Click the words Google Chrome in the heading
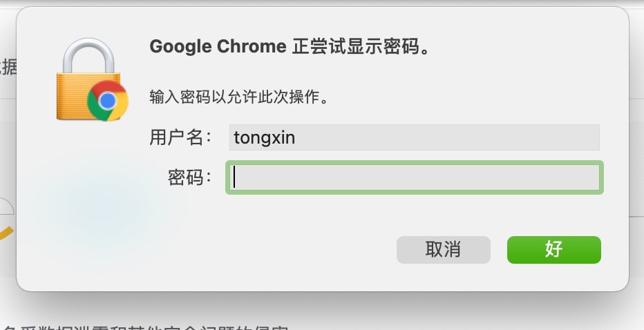Screen dimensions: 644x330 [218, 46]
